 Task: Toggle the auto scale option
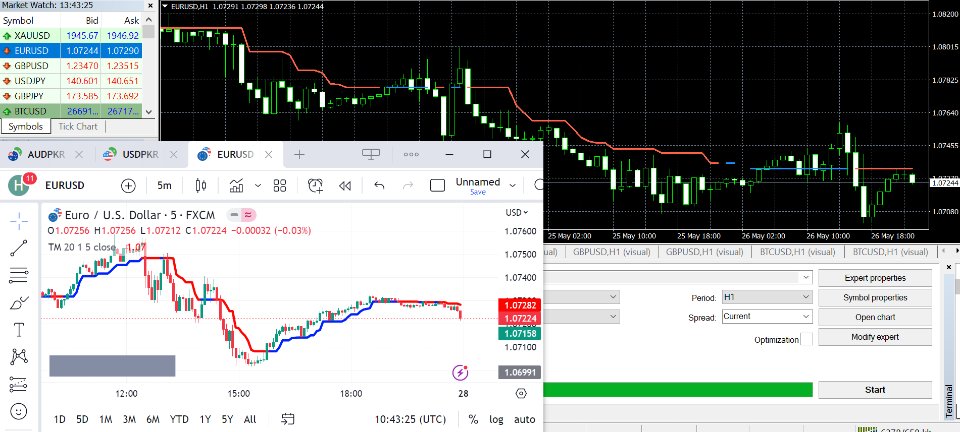[x=524, y=419]
